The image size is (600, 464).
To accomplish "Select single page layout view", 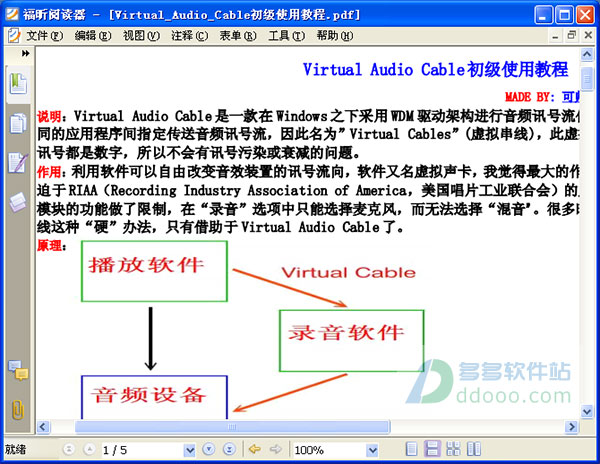I will point(411,449).
